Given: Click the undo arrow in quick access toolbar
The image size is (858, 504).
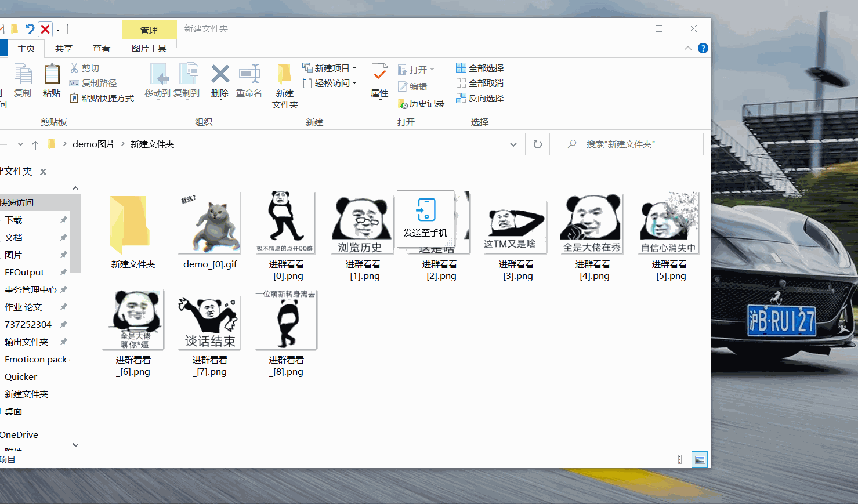Looking at the screenshot, I should pyautogui.click(x=30, y=29).
